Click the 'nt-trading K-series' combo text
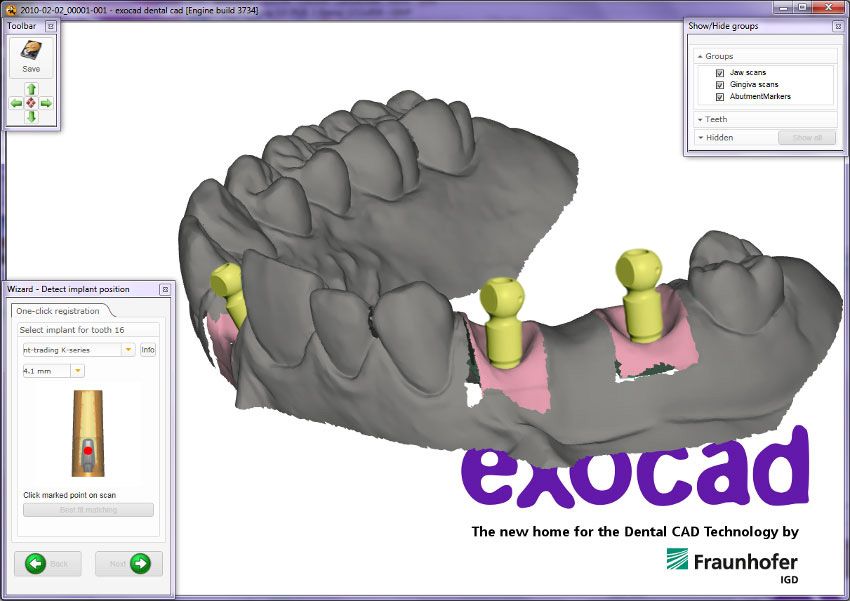The height and width of the screenshot is (601, 850). pyautogui.click(x=56, y=350)
